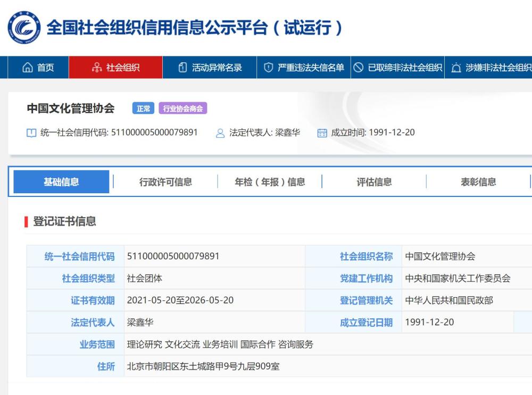This screenshot has height=395, width=532.
Task: Click the book icon beside 统一社会信用代码
Action: [x=31, y=133]
